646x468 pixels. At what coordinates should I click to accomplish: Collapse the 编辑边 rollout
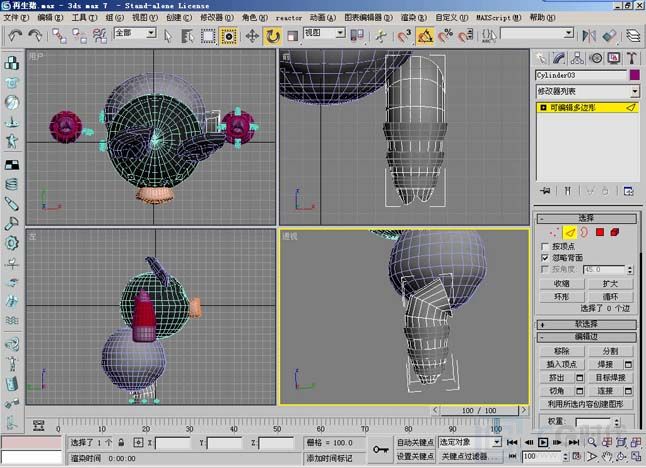coord(586,337)
